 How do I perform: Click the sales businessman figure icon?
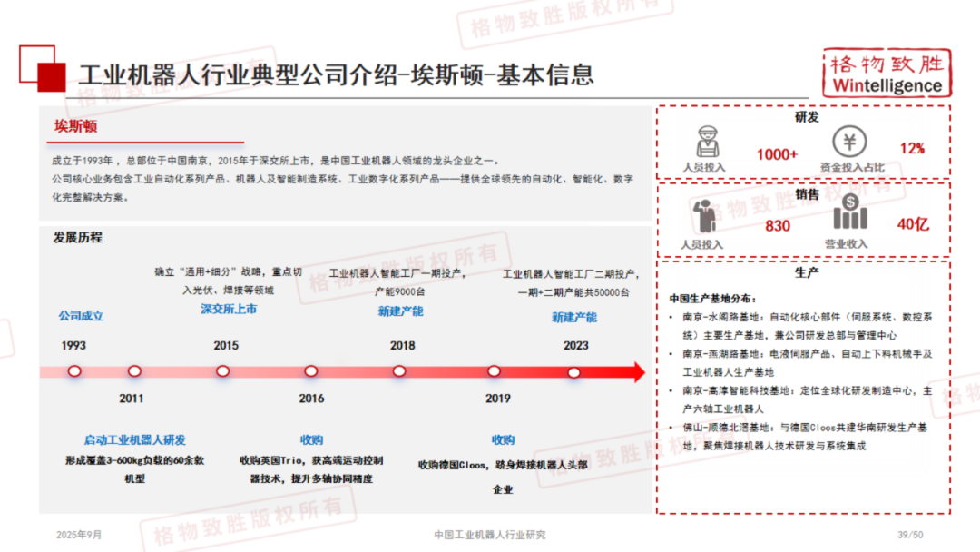(704, 216)
